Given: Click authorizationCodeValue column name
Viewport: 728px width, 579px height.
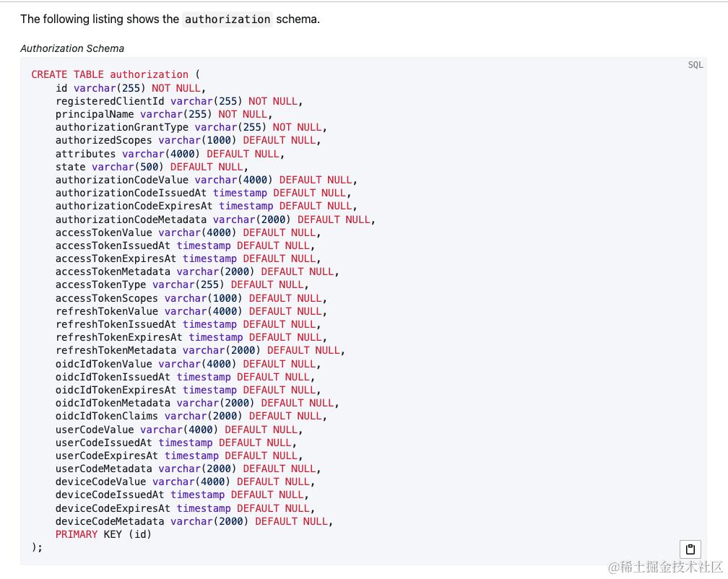Looking at the screenshot, I should point(121,180).
